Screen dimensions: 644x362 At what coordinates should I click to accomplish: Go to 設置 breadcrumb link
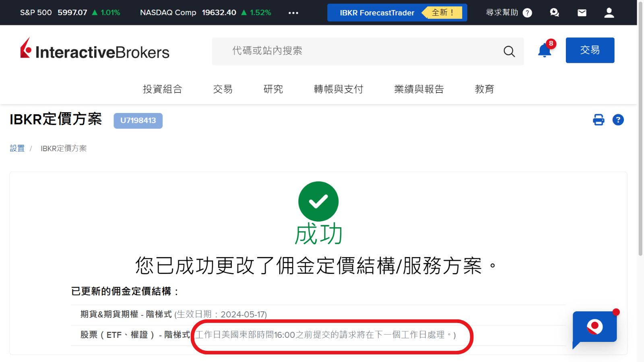[x=17, y=148]
